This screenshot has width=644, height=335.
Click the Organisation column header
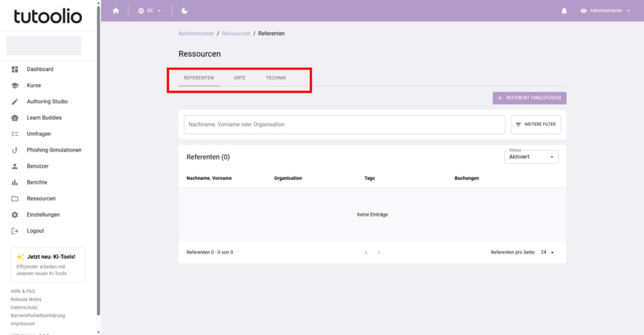point(288,178)
